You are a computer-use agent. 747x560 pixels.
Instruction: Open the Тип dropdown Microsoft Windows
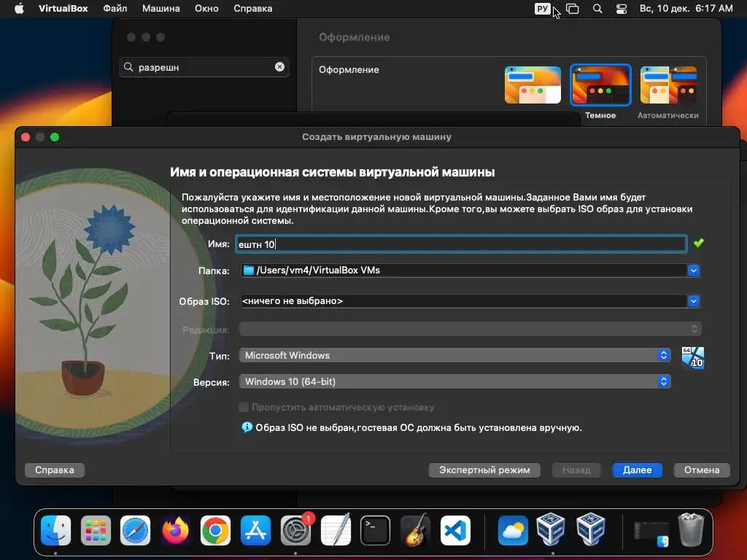pos(455,355)
